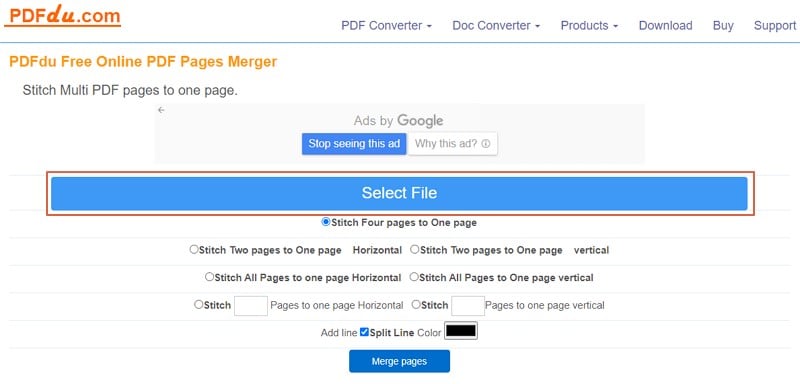This screenshot has width=800, height=384.
Task: Click Stop seeing this ad
Action: coord(354,144)
